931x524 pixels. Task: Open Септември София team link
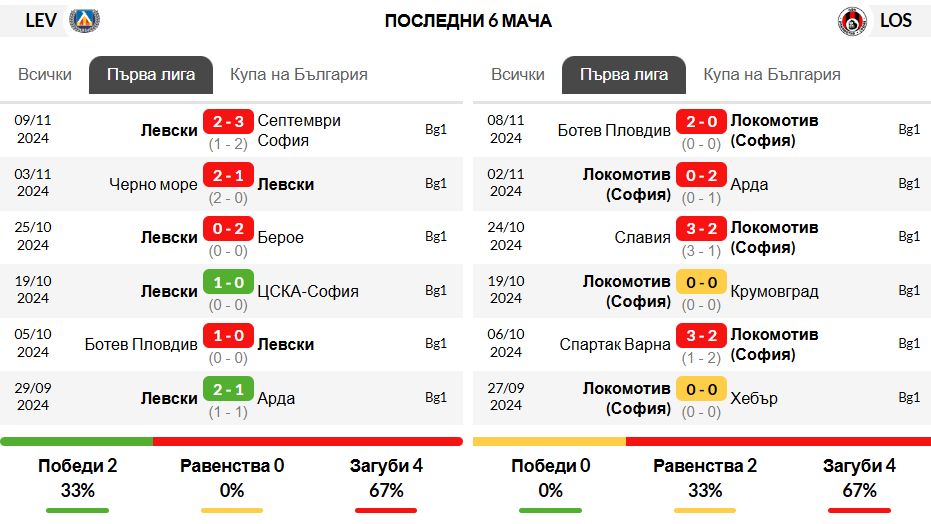[299, 131]
